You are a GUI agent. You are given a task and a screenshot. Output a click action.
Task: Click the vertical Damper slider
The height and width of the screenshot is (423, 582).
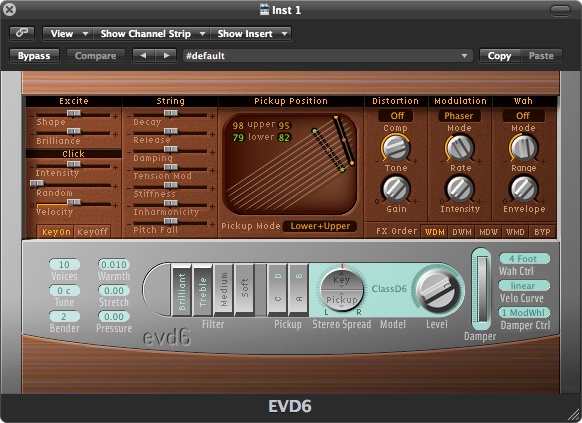tap(482, 289)
